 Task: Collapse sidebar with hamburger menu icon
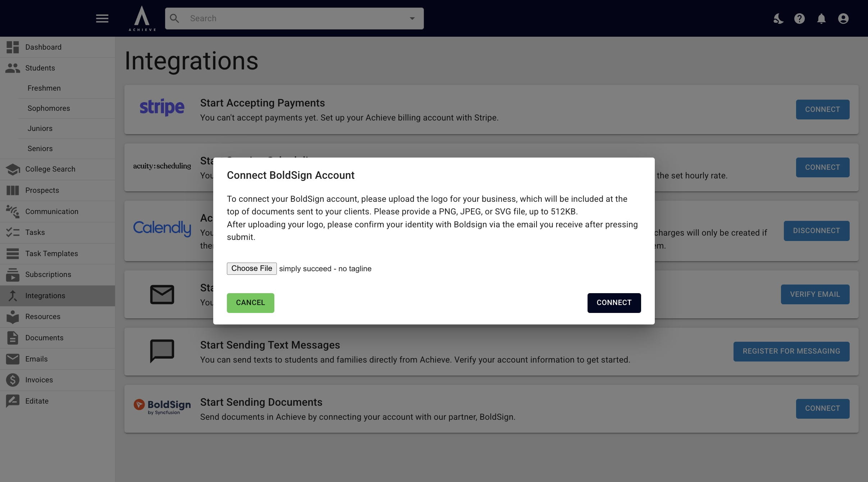(102, 18)
